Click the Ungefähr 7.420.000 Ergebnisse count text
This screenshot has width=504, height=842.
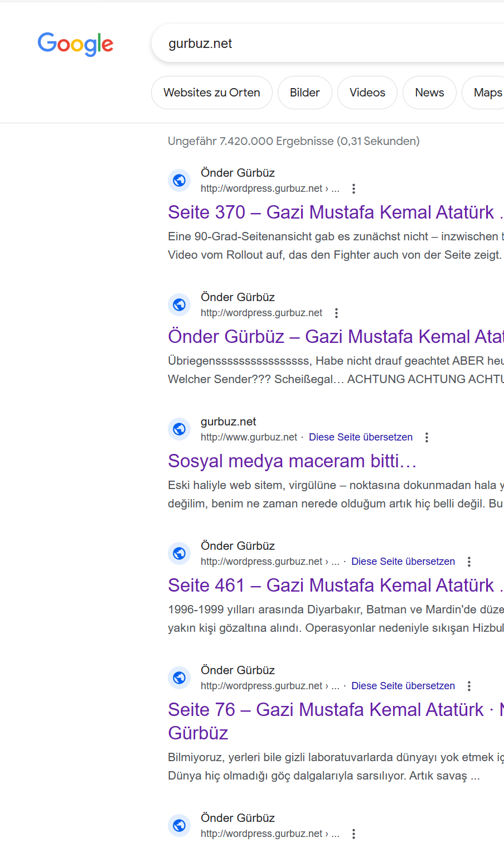(294, 141)
